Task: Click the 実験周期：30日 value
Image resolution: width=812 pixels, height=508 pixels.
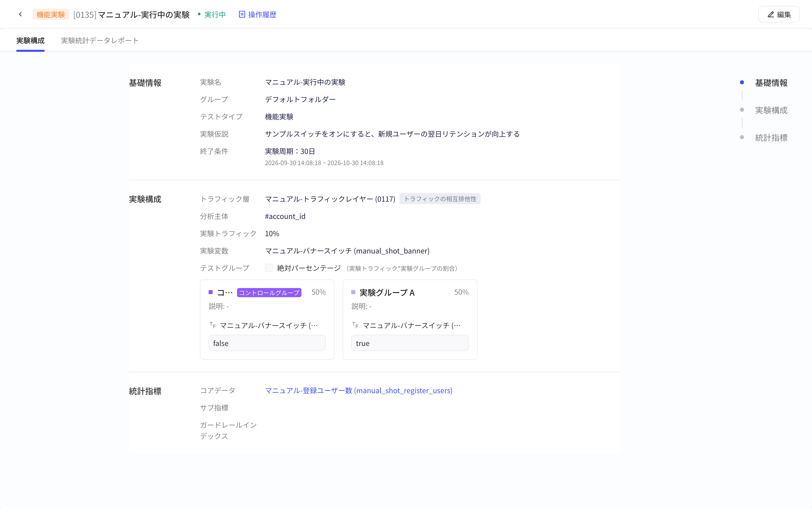Action: (290, 151)
